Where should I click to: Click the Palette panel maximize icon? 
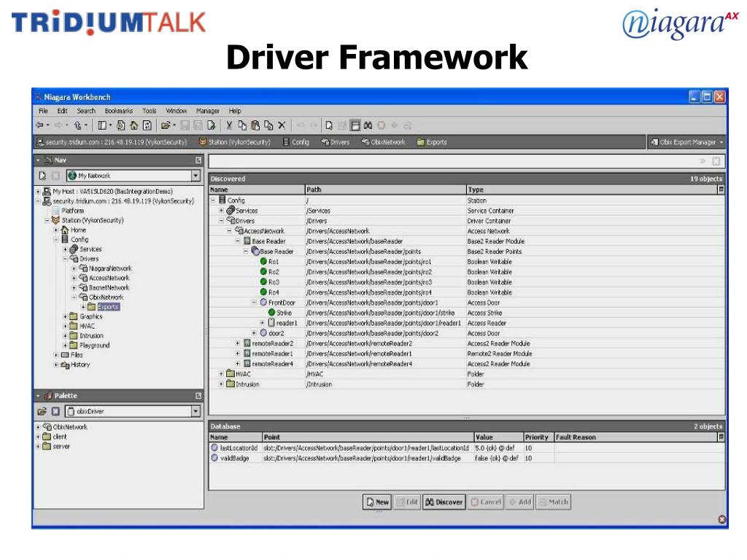(198, 395)
